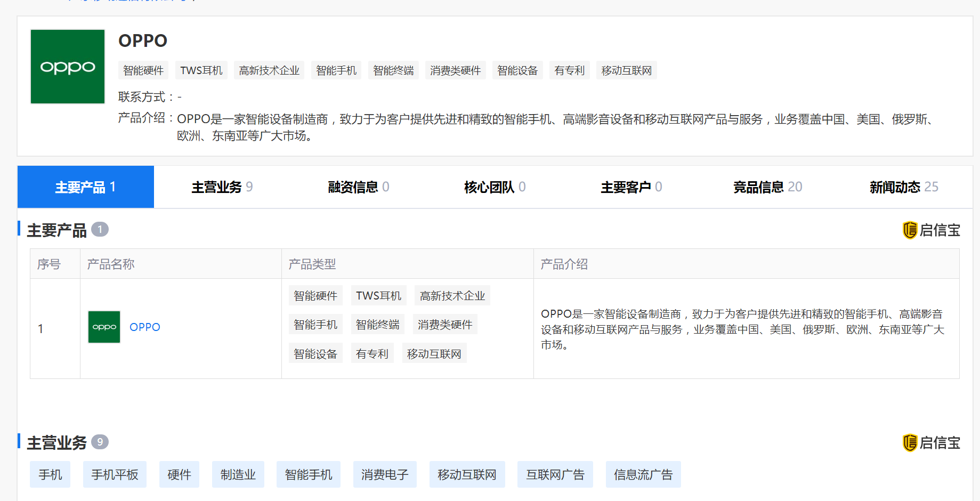Click the 启信宝 logo beside the 主要产品 heading
The image size is (980, 501).
click(931, 230)
